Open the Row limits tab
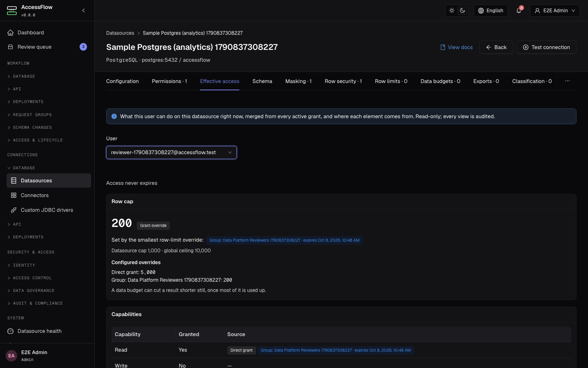Screen dimensions: 588x368 pyautogui.click(x=391, y=81)
